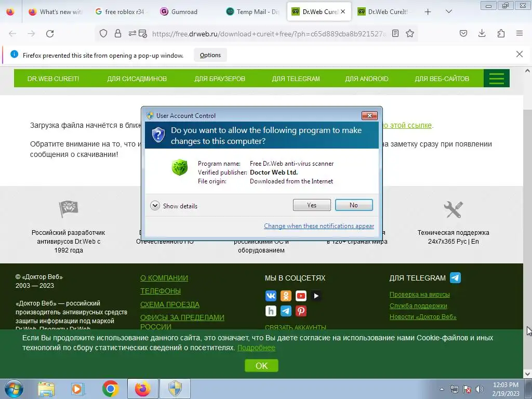
Task: Open the ДЛЯ ВЕБ-САЙТОВ menu item
Action: [x=442, y=79]
